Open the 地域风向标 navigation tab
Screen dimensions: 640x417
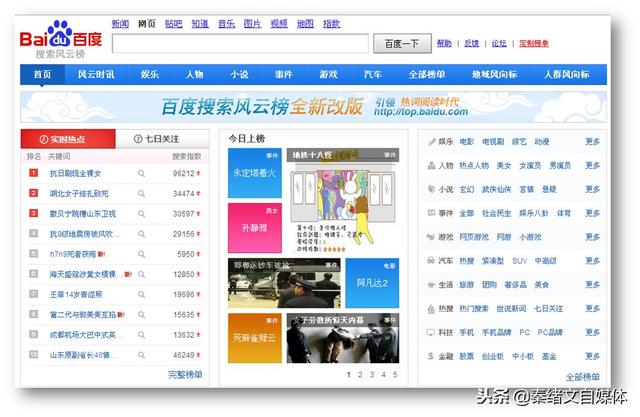coord(494,74)
